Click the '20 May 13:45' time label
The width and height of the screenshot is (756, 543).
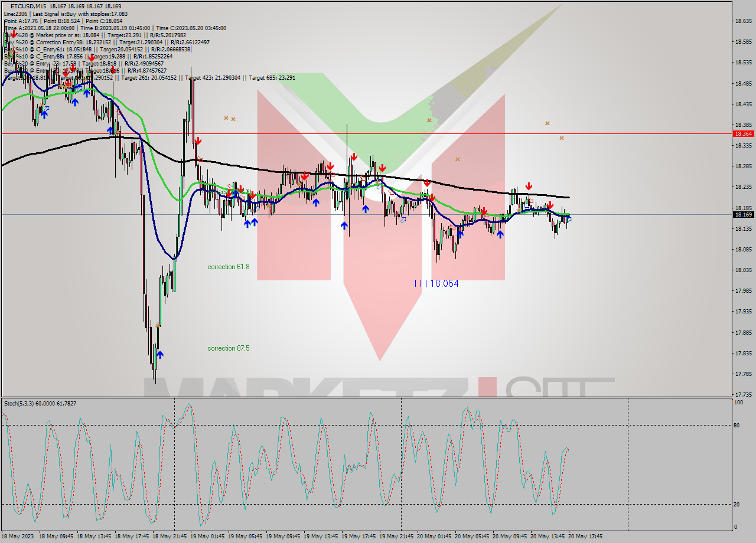[x=548, y=537]
